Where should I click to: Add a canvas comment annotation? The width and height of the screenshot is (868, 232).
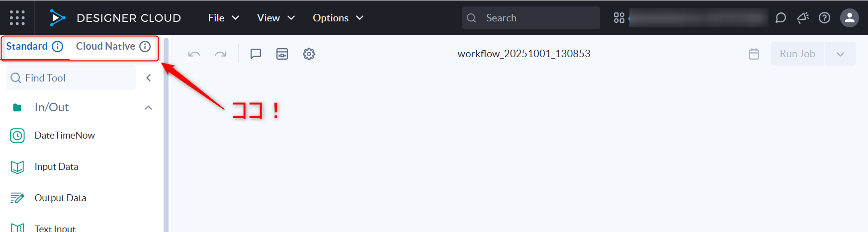[256, 54]
